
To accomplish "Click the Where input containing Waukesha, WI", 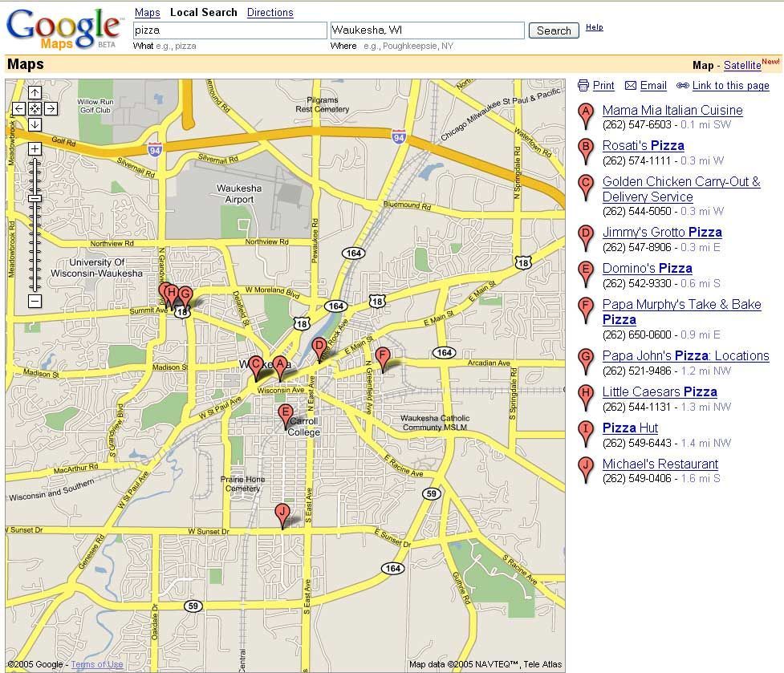I will coord(426,30).
